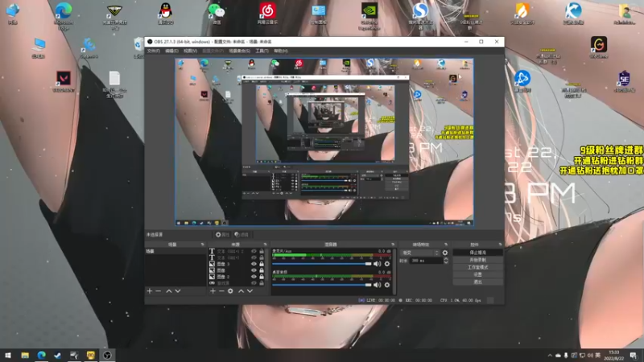
Task: Move the scene up in the Scenes panel
Action: coord(169,291)
